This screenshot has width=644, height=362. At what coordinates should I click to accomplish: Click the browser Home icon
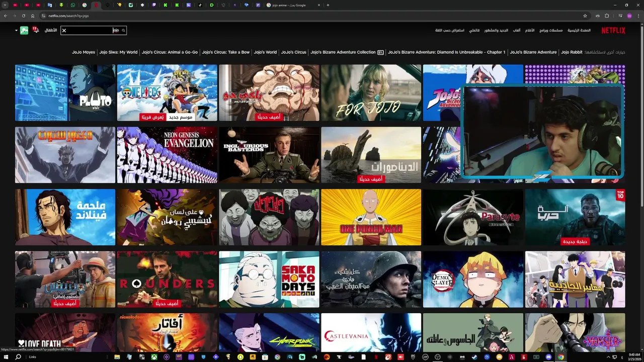tap(33, 16)
